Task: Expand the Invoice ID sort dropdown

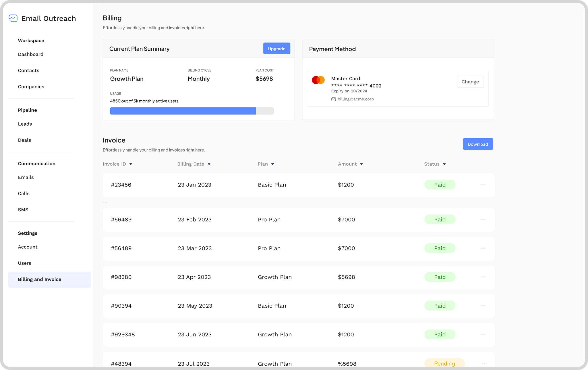Action: 131,164
